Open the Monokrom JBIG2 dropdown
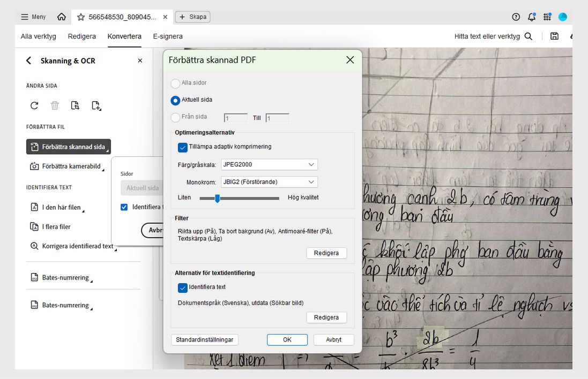Image resolution: width=588 pixels, height=379 pixels. [x=268, y=181]
